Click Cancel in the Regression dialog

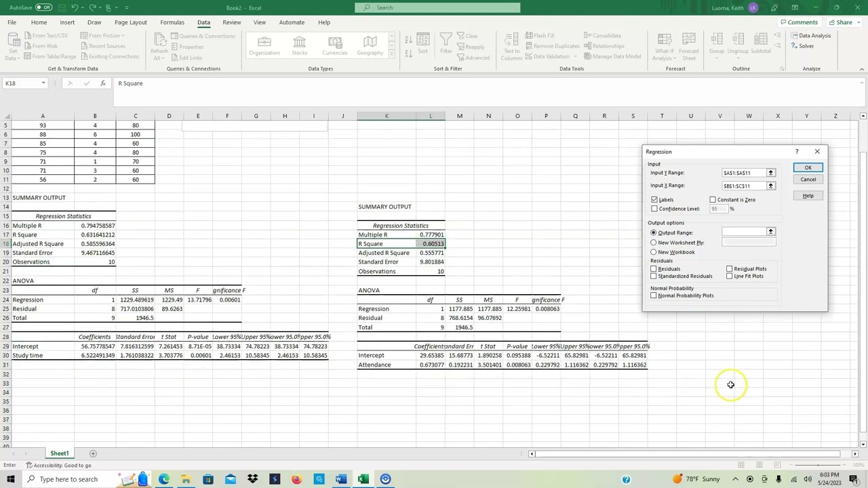point(808,180)
